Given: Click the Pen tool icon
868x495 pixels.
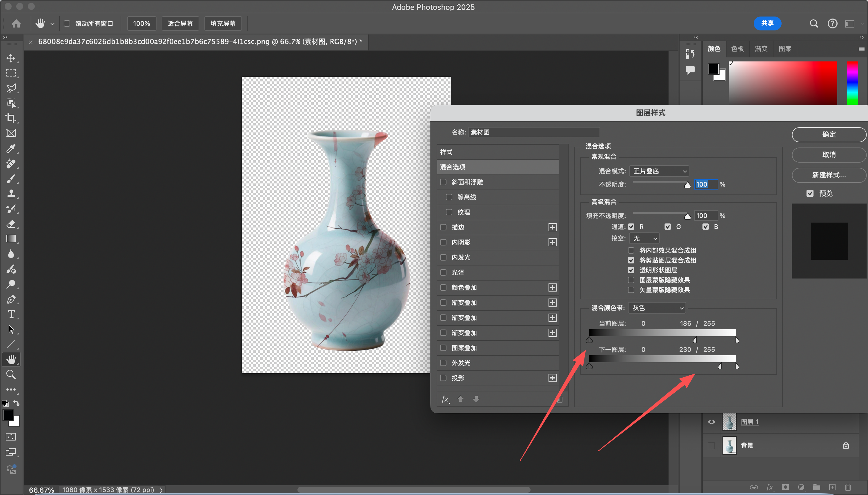Looking at the screenshot, I should click(11, 299).
